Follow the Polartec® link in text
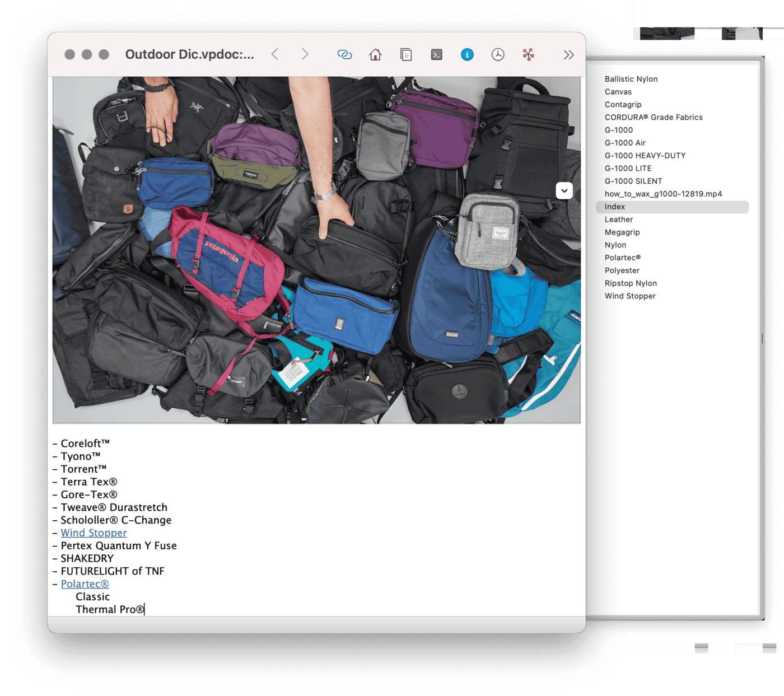This screenshot has width=784, height=696. pyautogui.click(x=85, y=584)
